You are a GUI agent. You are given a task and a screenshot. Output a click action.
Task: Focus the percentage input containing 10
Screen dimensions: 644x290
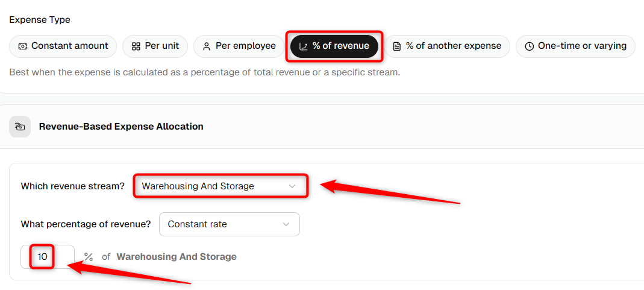click(48, 257)
